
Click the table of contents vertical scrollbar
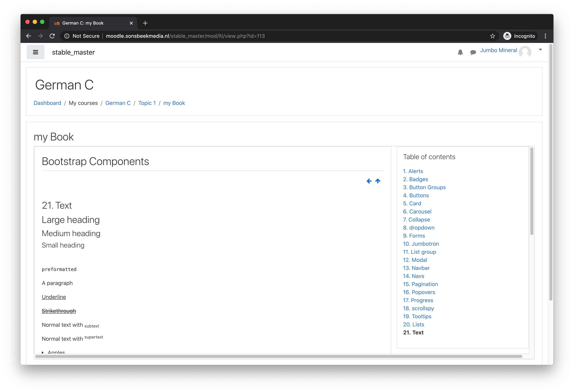click(x=532, y=191)
